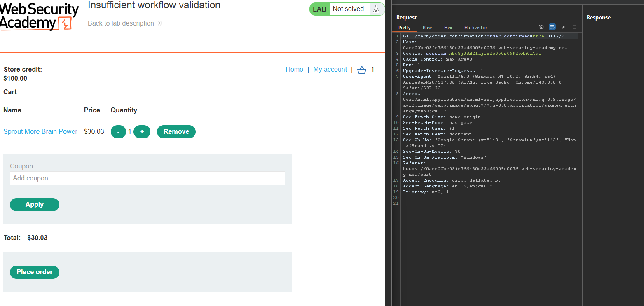Screen dimensions: 644x306
Task: Click the Upgrade-Insecure-Requests header line
Action: (443, 71)
